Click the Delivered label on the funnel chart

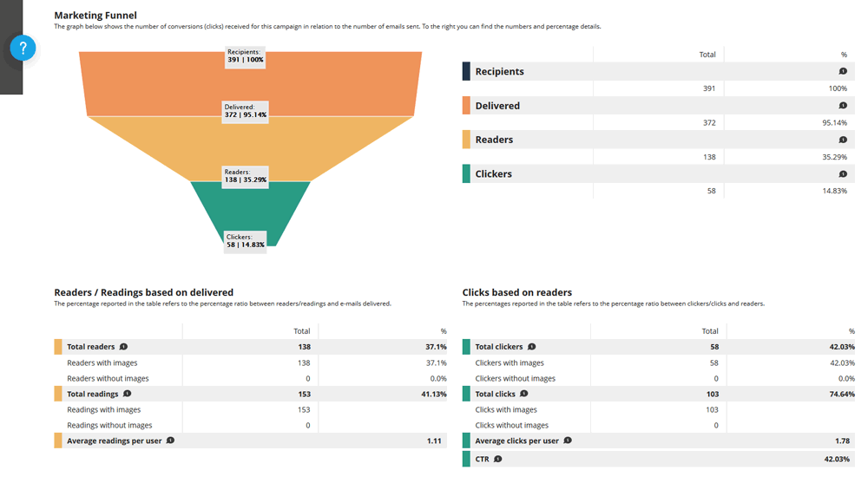pos(245,111)
